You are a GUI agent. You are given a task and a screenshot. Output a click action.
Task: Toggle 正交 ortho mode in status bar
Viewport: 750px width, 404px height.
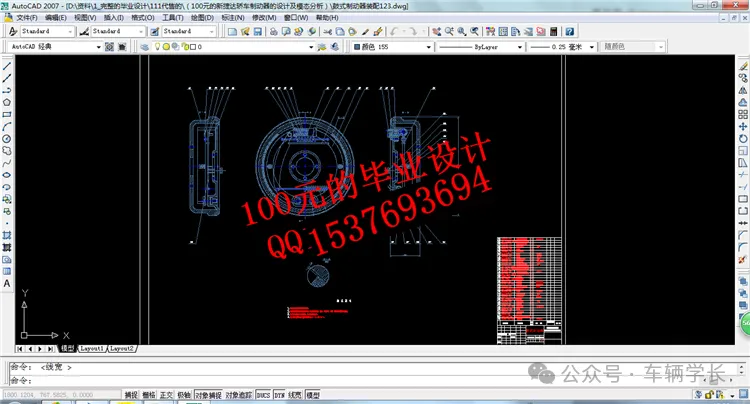[x=166, y=395]
